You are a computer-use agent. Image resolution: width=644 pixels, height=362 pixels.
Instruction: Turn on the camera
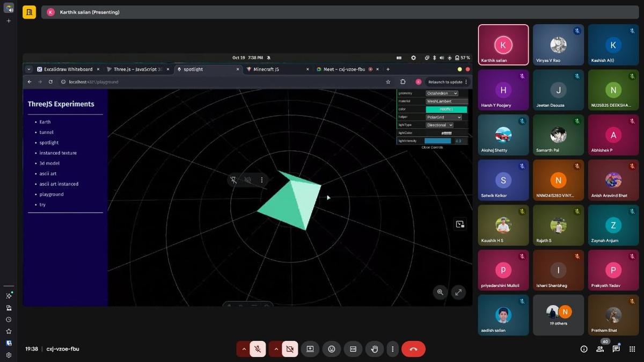click(290, 349)
